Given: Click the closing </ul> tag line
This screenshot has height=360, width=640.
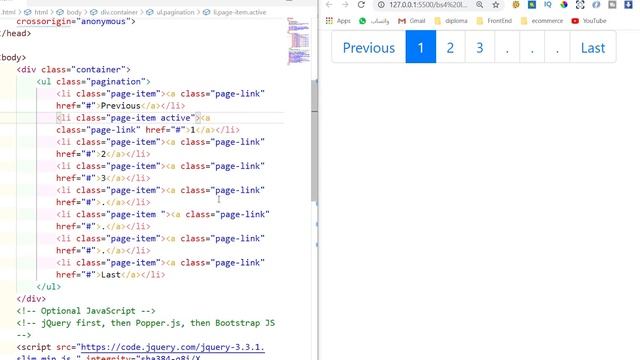Looking at the screenshot, I should [x=49, y=287].
